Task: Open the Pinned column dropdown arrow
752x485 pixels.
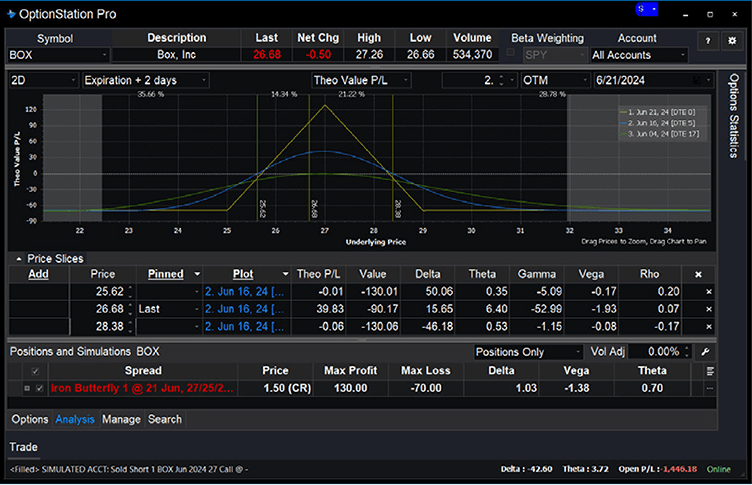Action: [x=197, y=274]
